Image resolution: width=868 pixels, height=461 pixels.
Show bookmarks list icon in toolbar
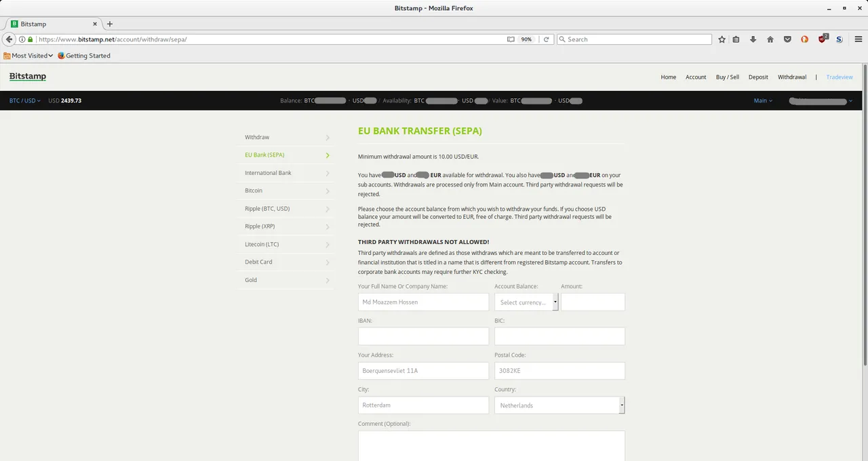(x=736, y=39)
